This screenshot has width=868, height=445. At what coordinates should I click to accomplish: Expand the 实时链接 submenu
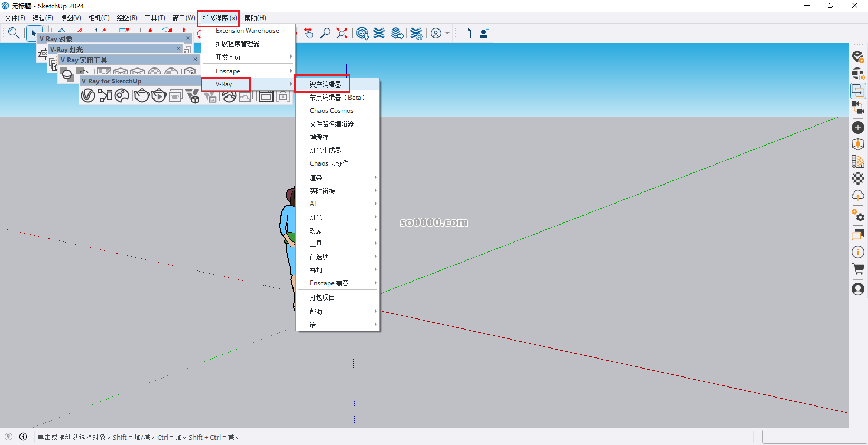337,191
